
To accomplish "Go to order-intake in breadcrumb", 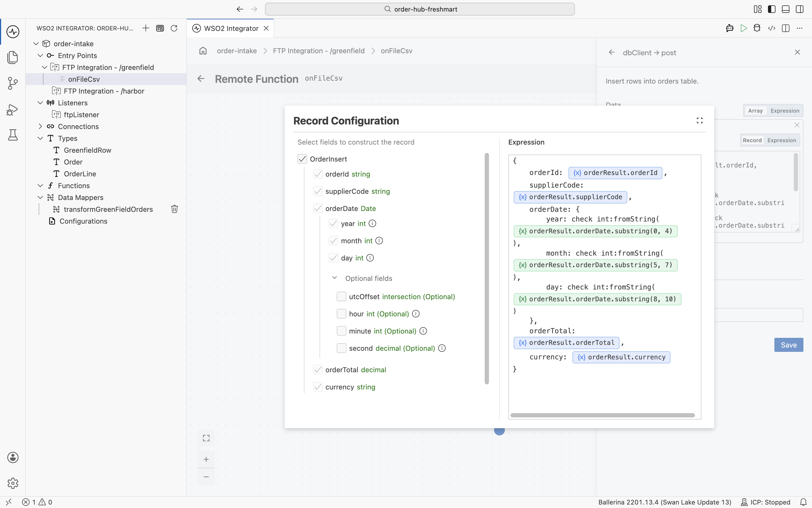I will pos(237,51).
